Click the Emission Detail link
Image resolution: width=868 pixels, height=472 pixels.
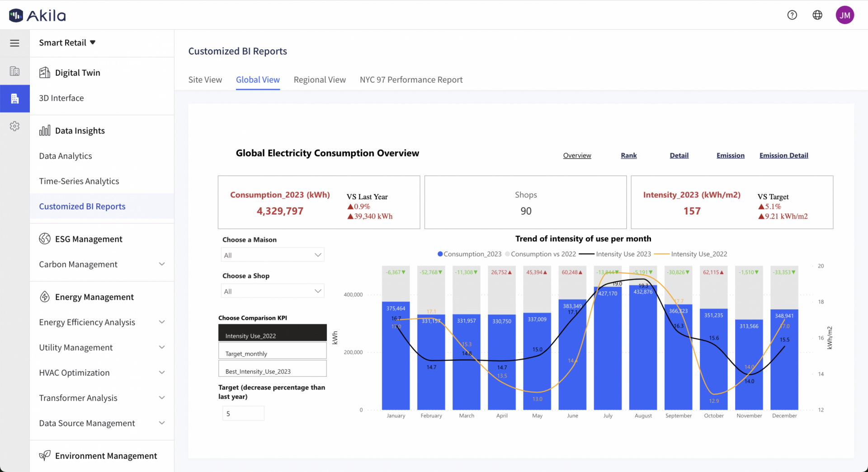click(x=783, y=155)
